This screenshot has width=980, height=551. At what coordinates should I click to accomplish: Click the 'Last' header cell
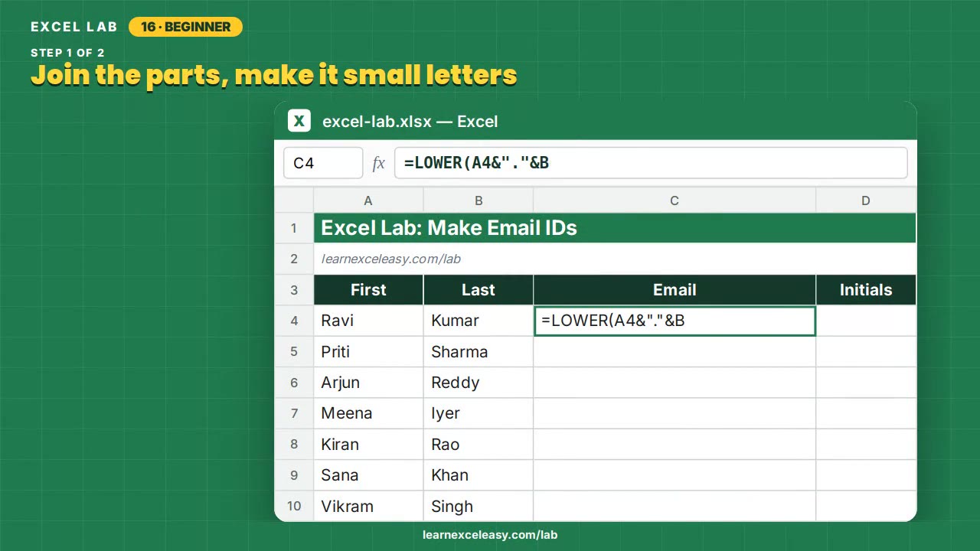(479, 290)
